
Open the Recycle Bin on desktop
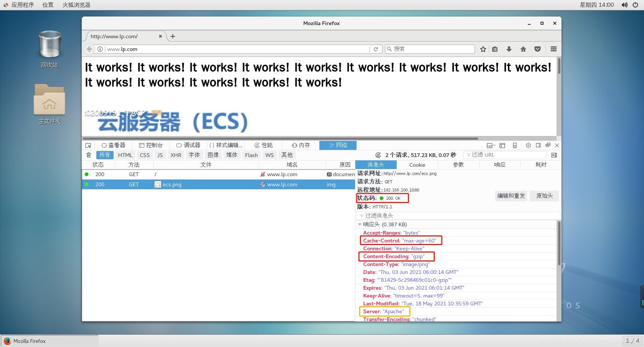[49, 49]
